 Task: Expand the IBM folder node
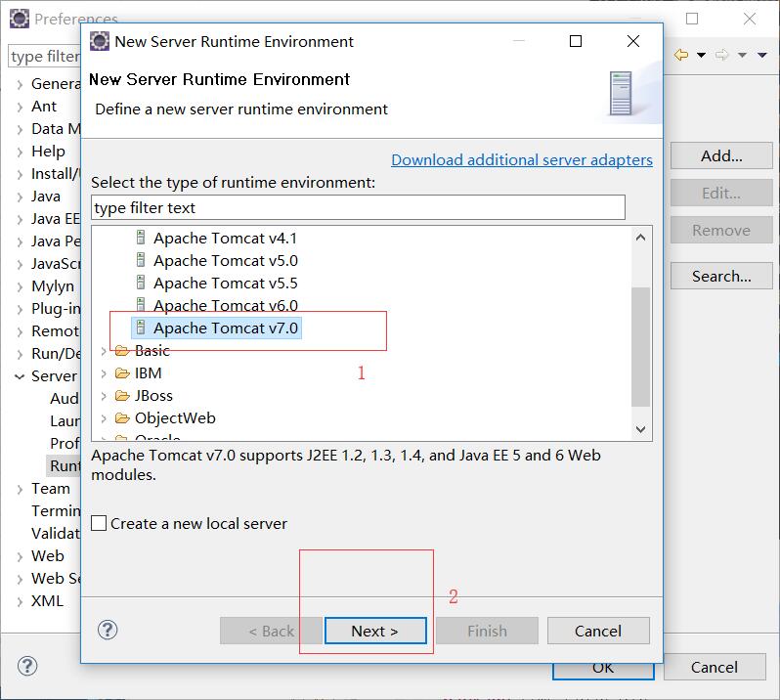tap(104, 373)
